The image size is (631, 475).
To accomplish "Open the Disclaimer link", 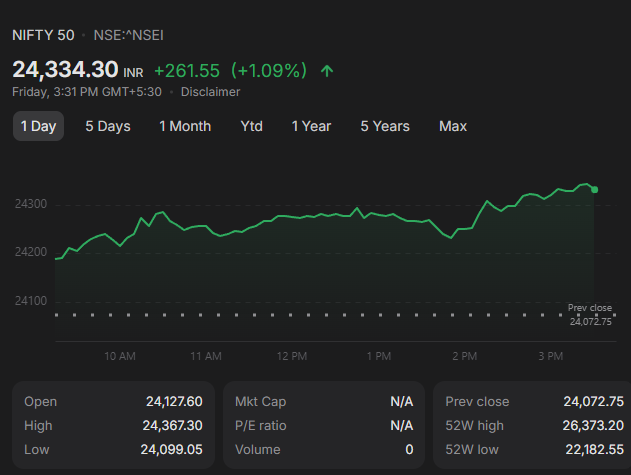I will (x=210, y=92).
